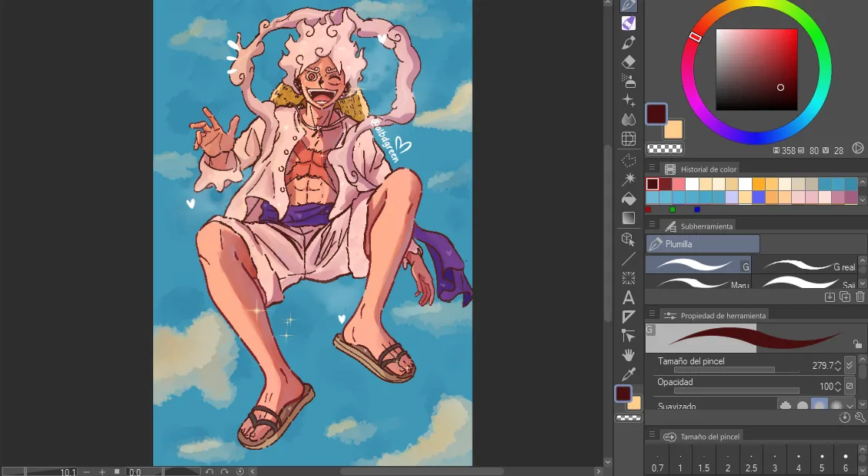
Task: Select the straight line Figure tool
Action: coord(629,259)
